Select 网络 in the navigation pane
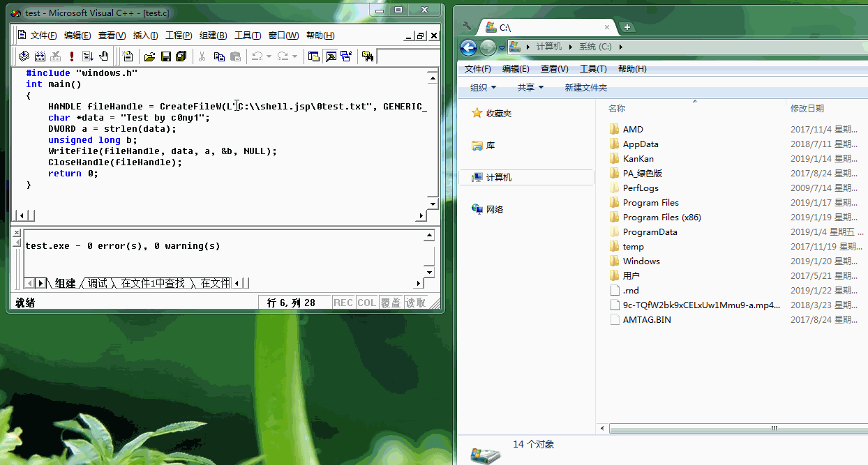Viewport: 868px width, 465px height. [488, 209]
